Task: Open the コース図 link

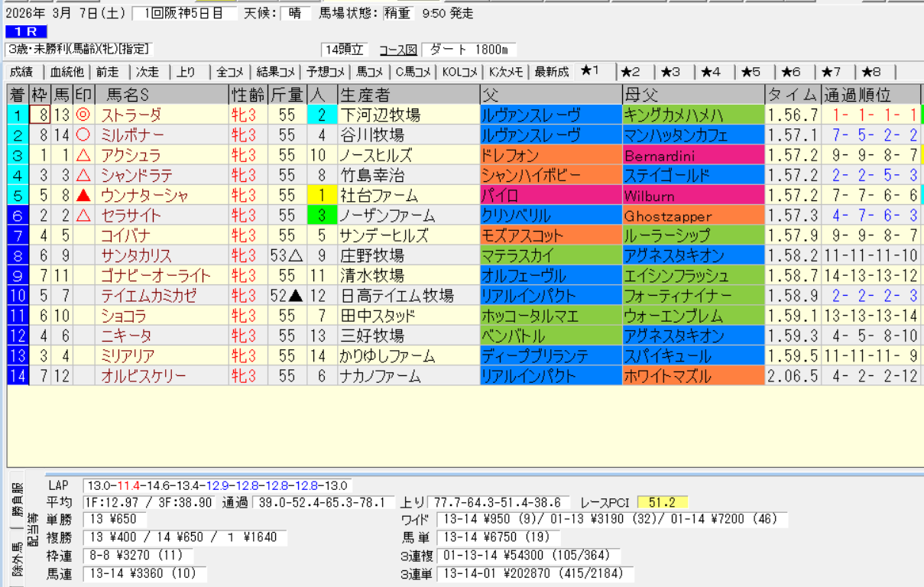Action: pos(398,50)
